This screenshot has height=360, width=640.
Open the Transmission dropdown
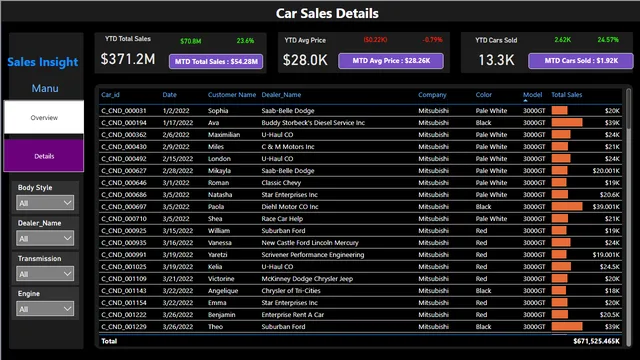pos(45,274)
